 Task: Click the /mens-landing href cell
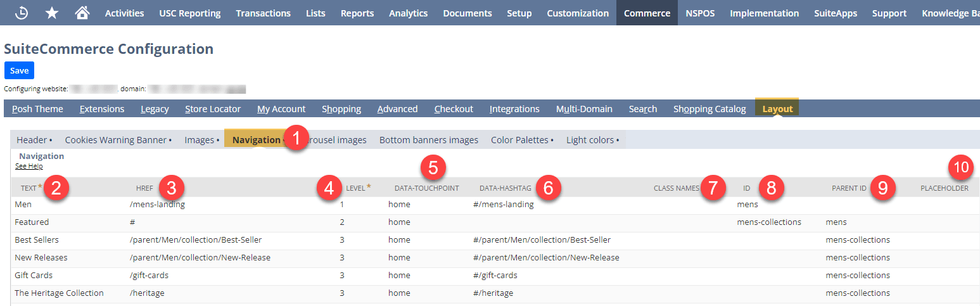[x=157, y=205]
